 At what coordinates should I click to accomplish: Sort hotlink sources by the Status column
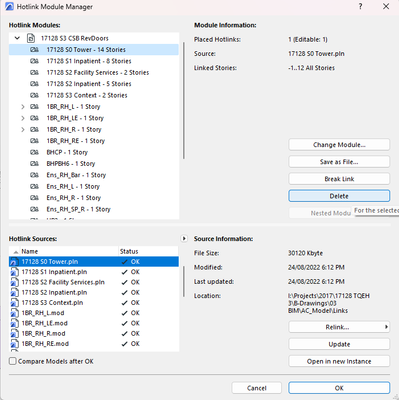(x=148, y=251)
